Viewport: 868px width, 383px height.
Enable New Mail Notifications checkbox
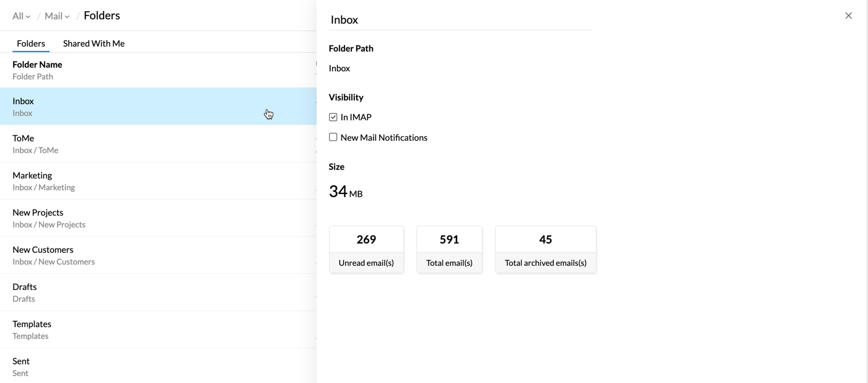coord(333,137)
